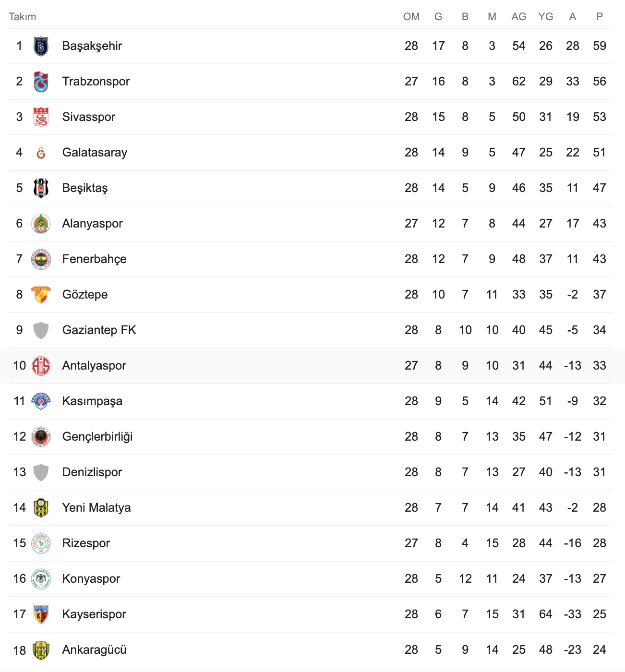Image resolution: width=625 pixels, height=672 pixels.
Task: Click the Beşiktaş team crest
Action: (41, 189)
